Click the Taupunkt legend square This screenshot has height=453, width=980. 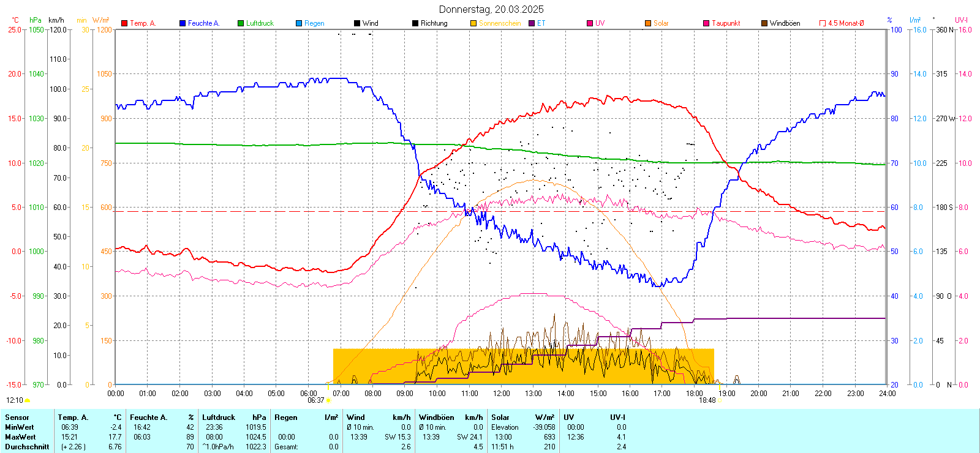[706, 23]
